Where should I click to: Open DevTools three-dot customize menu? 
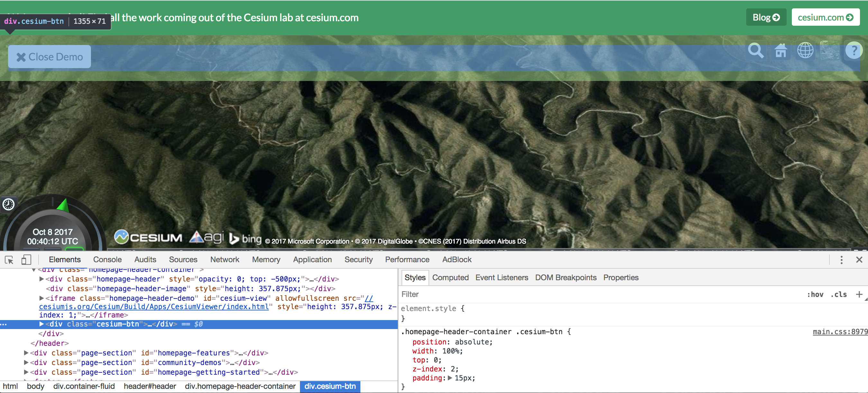click(x=841, y=260)
